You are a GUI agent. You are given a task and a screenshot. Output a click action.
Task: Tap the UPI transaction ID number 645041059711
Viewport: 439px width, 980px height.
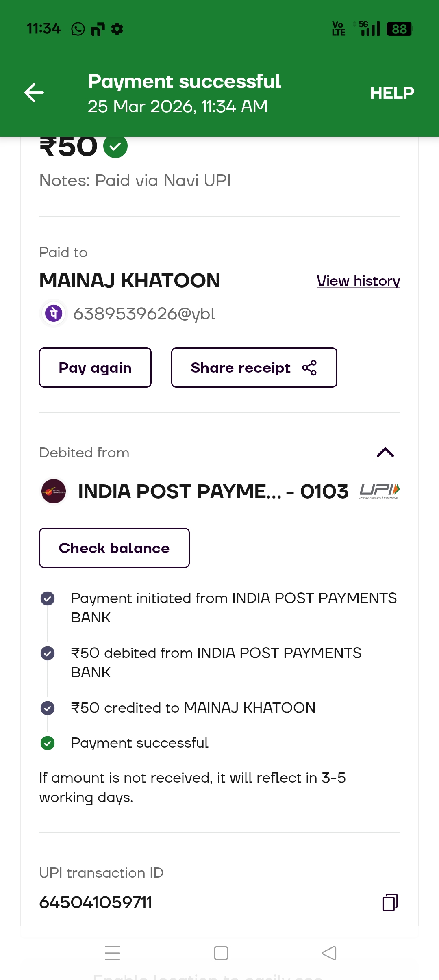click(96, 902)
